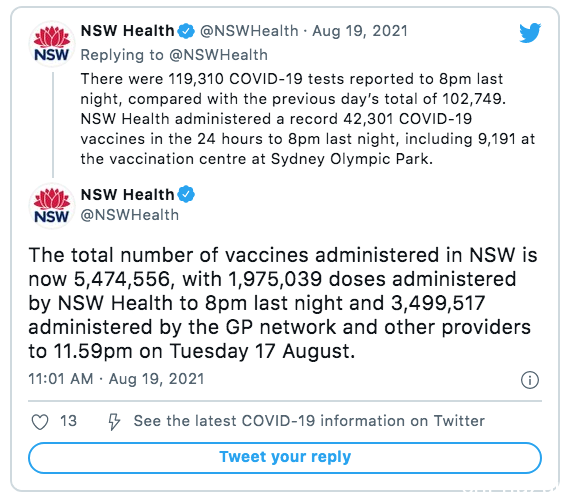Open the @NSWHealth handle below the main tweet name
This screenshot has width=572, height=498.
coord(130,215)
